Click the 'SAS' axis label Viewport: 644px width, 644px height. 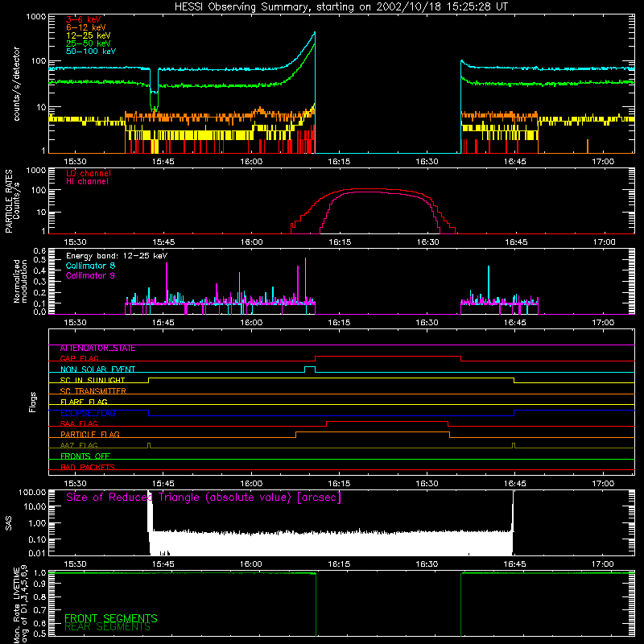[x=8, y=523]
